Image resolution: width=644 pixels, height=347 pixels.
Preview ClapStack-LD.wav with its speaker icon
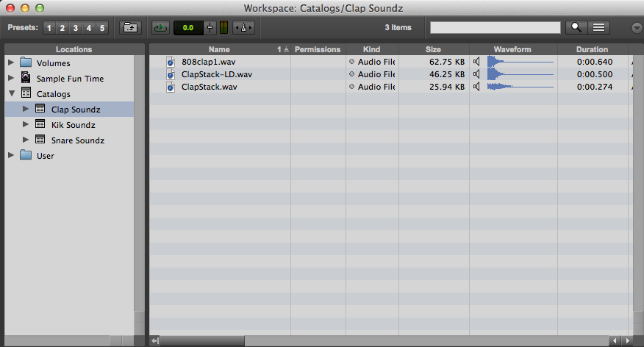(x=476, y=74)
